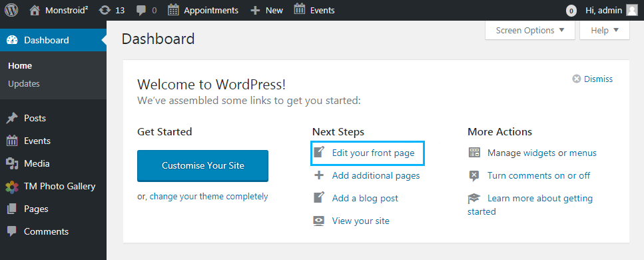Open updates via the circular arrows icon
Viewport: 644px width, 260px height.
tap(105, 10)
